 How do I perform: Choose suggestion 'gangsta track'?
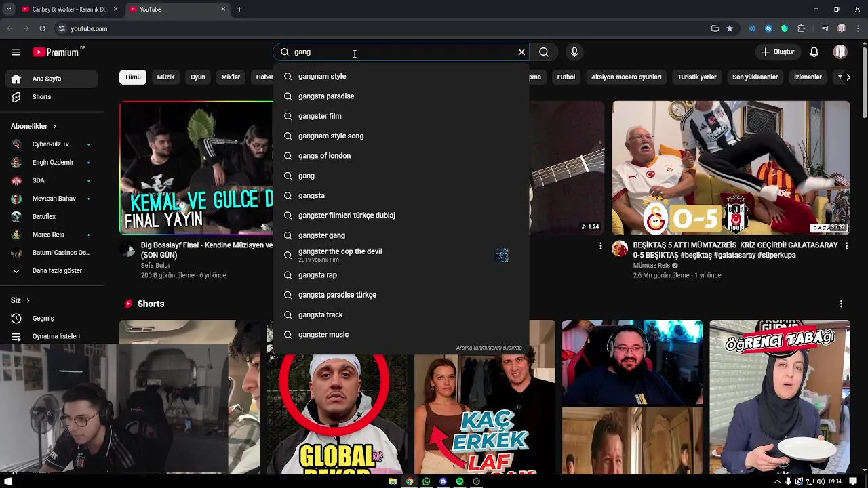[x=401, y=315]
